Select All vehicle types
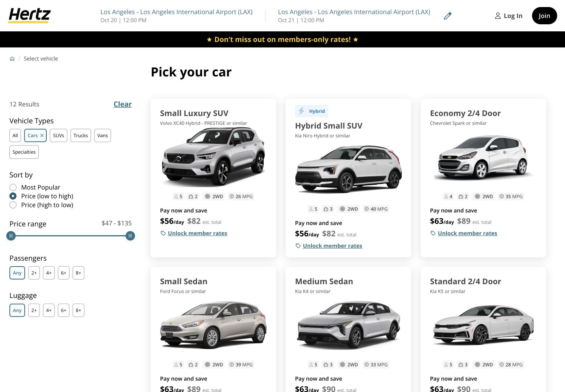This screenshot has width=565, height=392. click(x=15, y=136)
